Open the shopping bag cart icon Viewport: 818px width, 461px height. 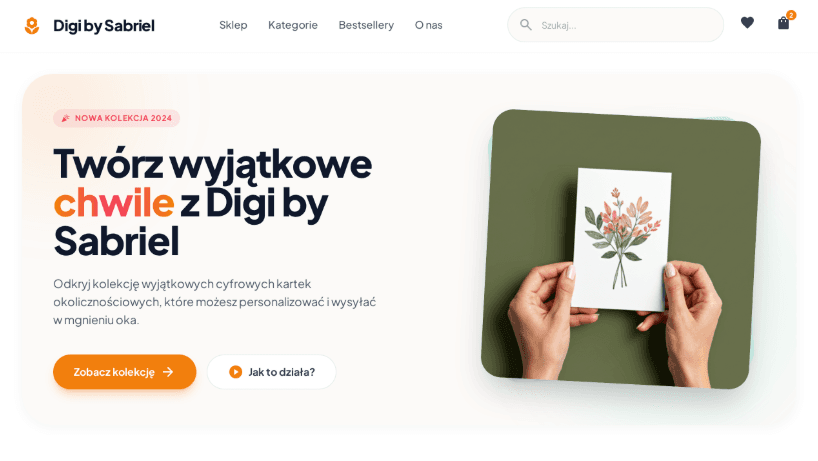point(783,23)
